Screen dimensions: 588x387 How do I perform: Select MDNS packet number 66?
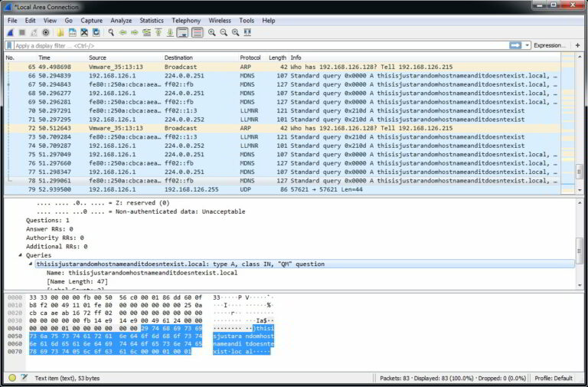click(283, 76)
